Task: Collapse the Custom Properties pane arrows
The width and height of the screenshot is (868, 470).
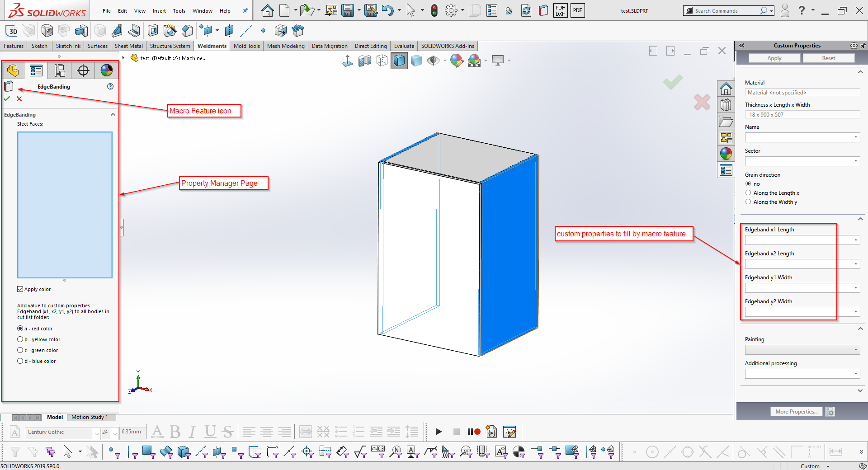Action: point(742,46)
